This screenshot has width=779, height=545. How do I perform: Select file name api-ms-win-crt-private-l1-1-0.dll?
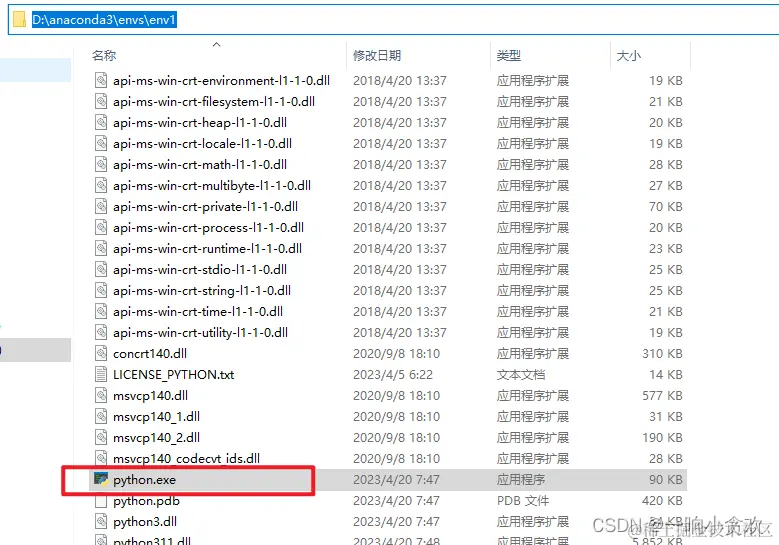206,206
